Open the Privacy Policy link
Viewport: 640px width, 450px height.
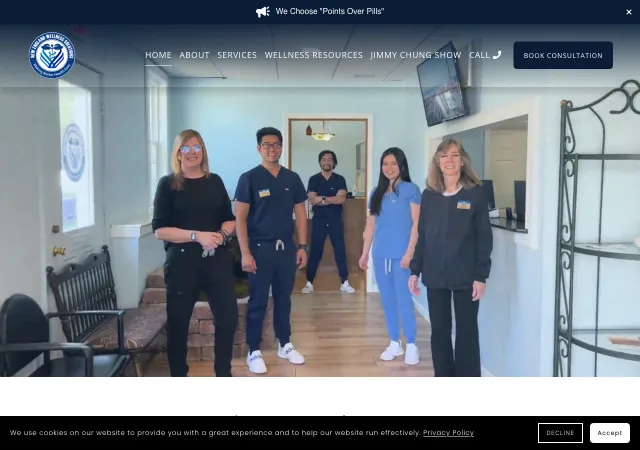click(x=448, y=432)
